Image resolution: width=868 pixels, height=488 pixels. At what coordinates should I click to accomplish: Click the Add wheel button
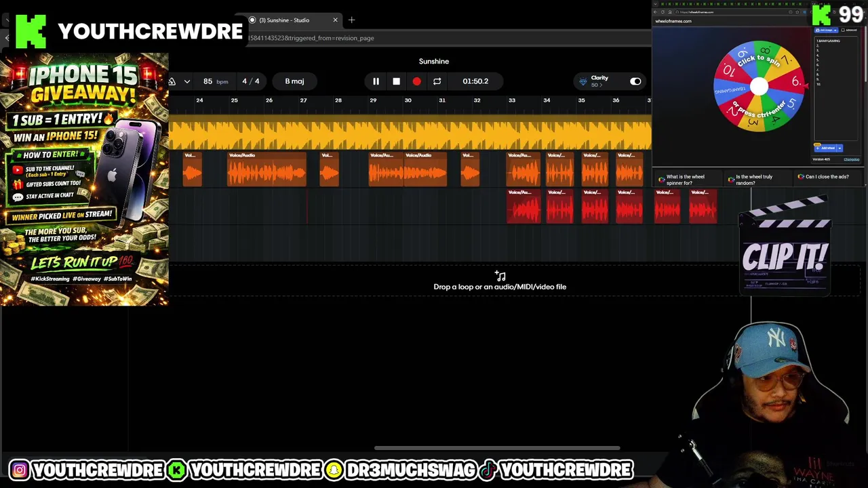pos(825,148)
